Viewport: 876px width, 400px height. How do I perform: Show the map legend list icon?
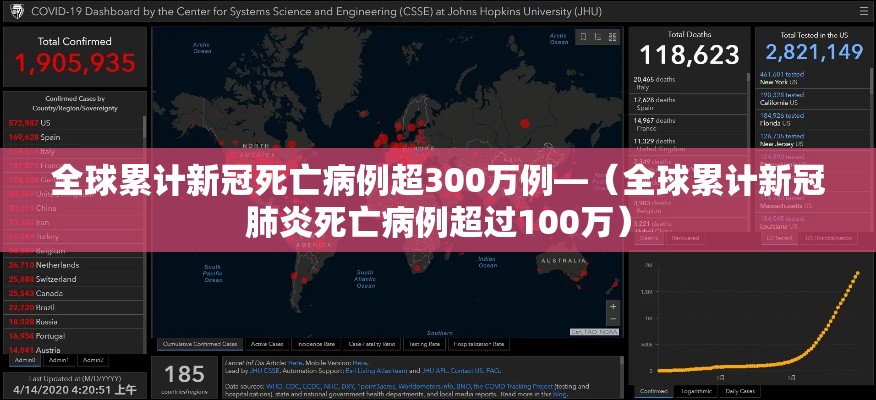coord(598,37)
